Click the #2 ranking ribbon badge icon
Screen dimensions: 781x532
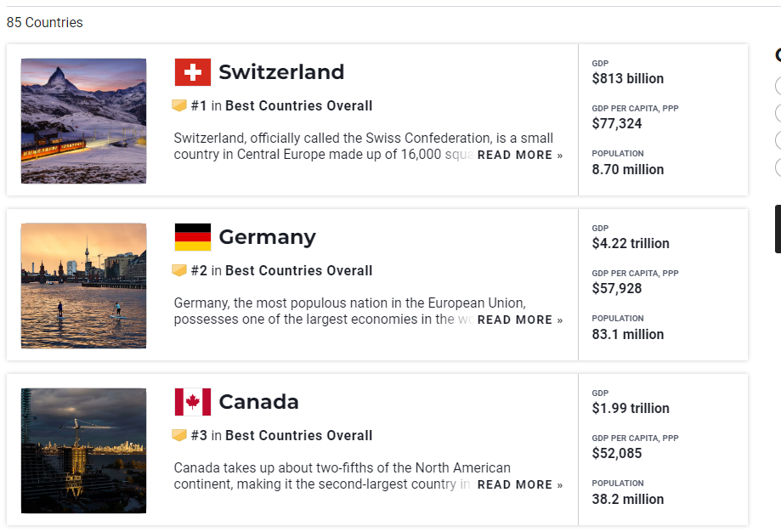[x=179, y=271]
